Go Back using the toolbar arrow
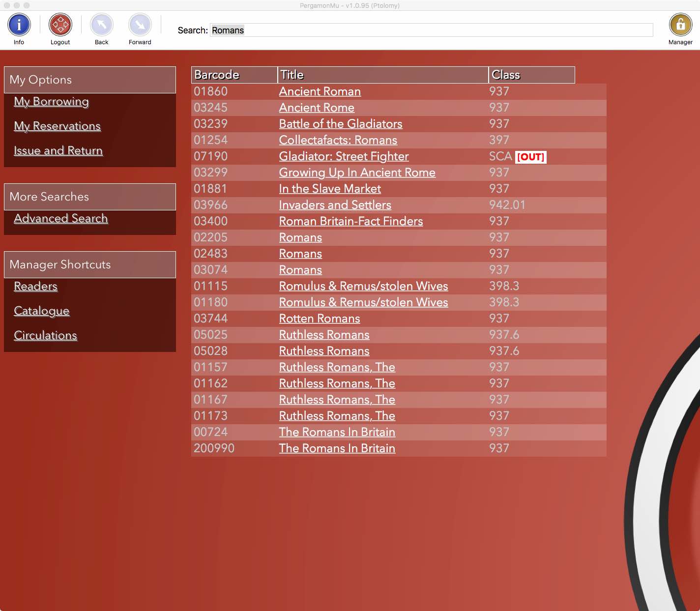This screenshot has height=611, width=700. pyautogui.click(x=102, y=25)
